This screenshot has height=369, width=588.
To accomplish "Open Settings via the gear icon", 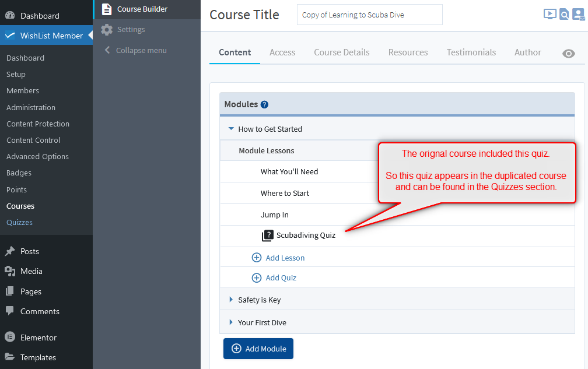I will click(107, 30).
